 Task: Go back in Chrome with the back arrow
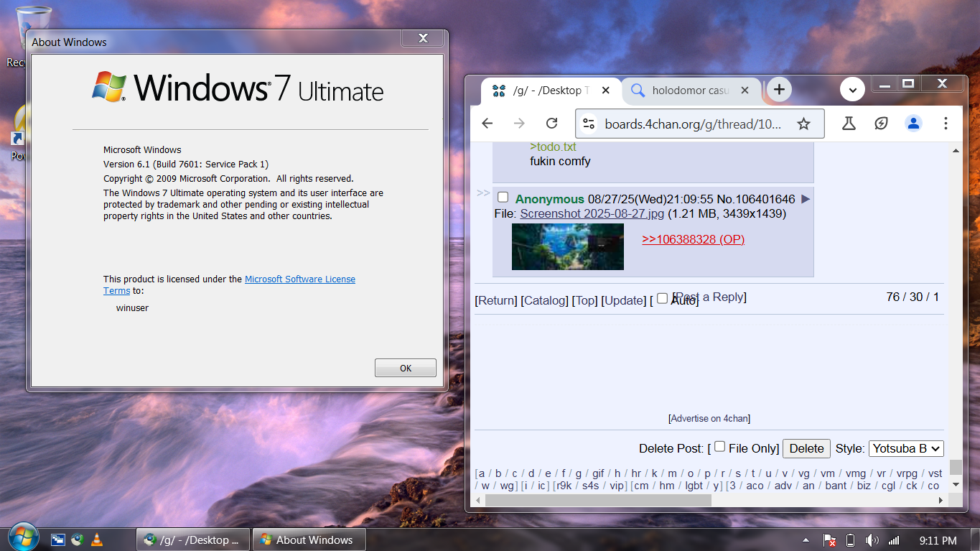(487, 124)
